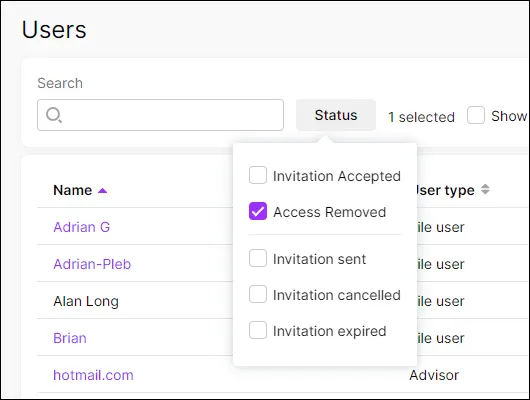530x400 pixels.
Task: Uncheck the Access Removed checkbox
Action: 258,211
